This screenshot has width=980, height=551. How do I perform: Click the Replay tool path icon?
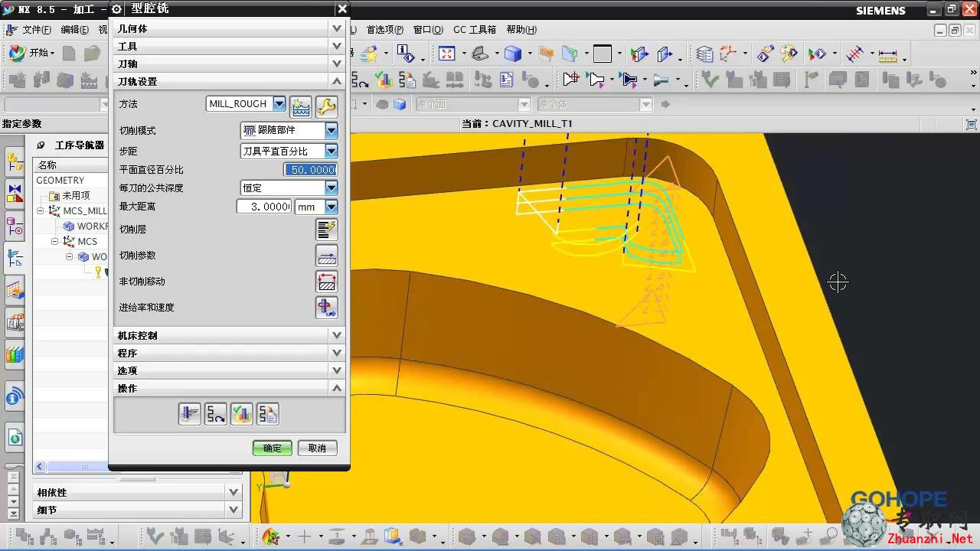point(216,414)
